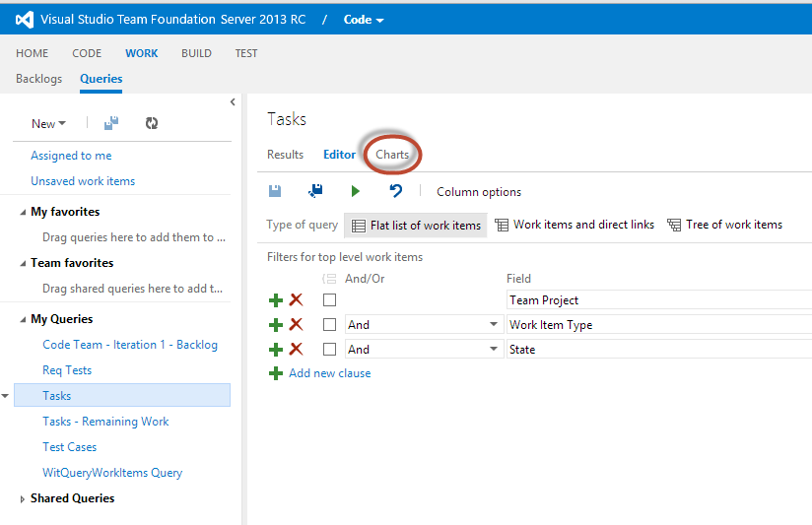This screenshot has width=812, height=525.
Task: Open the Assigned to me query
Action: coord(71,156)
